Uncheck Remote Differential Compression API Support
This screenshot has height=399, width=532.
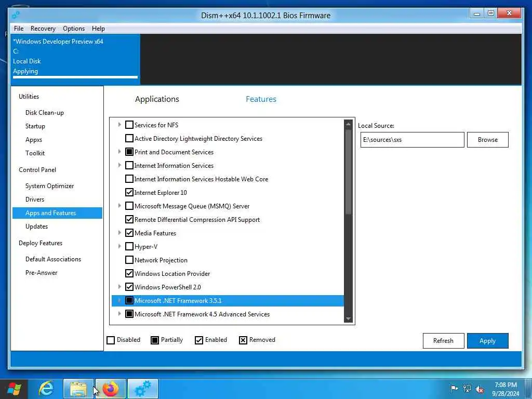click(129, 220)
